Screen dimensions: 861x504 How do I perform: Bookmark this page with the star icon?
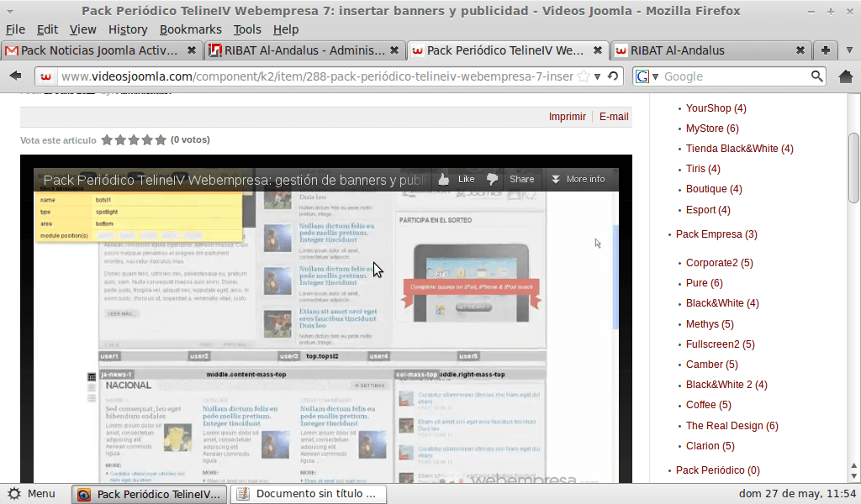tap(584, 76)
